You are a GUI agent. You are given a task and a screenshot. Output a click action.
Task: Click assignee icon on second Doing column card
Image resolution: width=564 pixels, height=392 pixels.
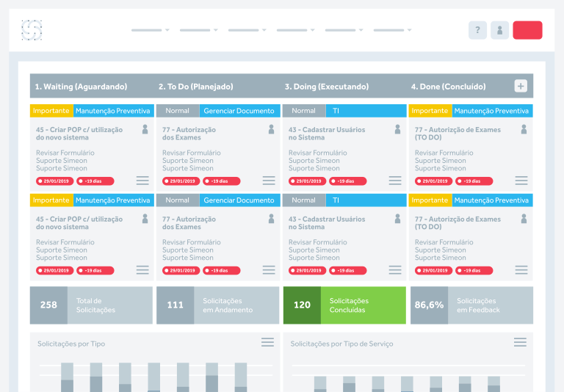pos(397,219)
